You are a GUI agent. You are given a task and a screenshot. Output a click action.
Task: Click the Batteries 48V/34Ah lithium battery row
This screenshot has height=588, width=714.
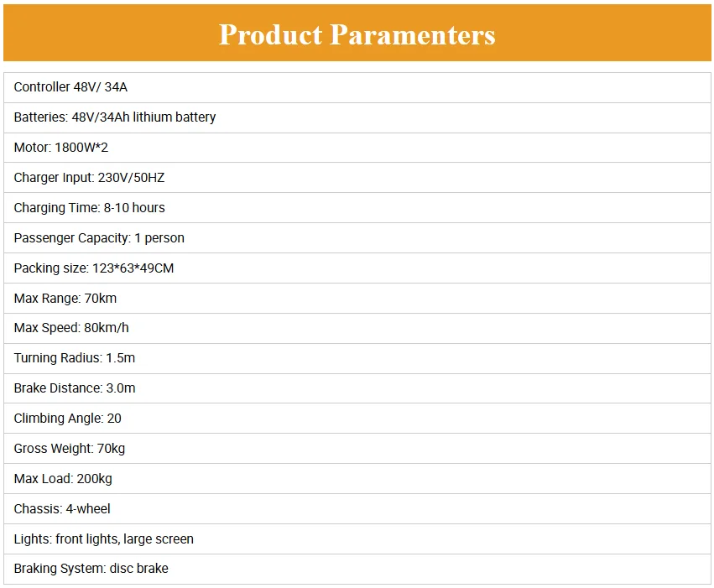[x=357, y=118]
